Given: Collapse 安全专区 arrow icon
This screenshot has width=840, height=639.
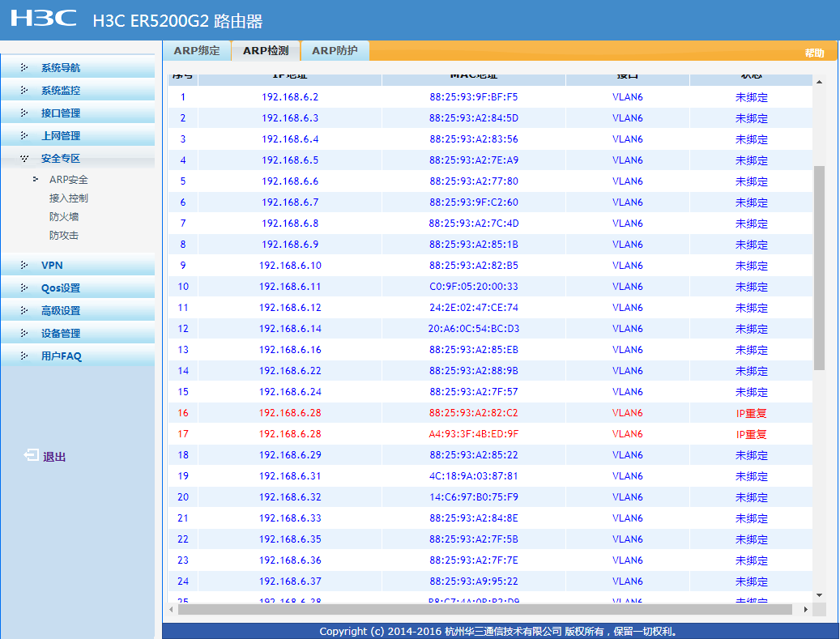Looking at the screenshot, I should [24, 158].
